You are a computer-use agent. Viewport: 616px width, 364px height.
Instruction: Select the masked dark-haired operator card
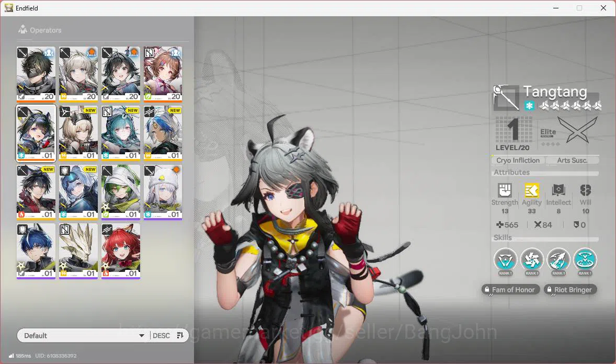(36, 74)
